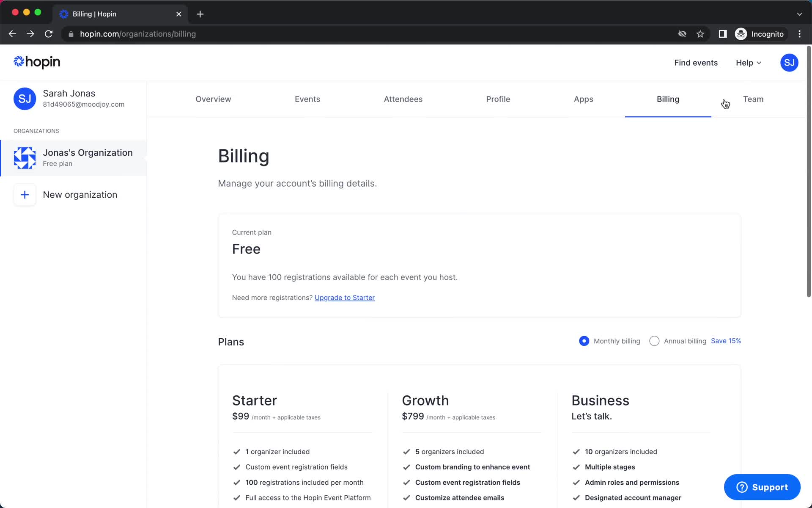Screen dimensions: 812x508
Task: Click 'Customize attendee emails' feature text
Action: tap(459, 498)
